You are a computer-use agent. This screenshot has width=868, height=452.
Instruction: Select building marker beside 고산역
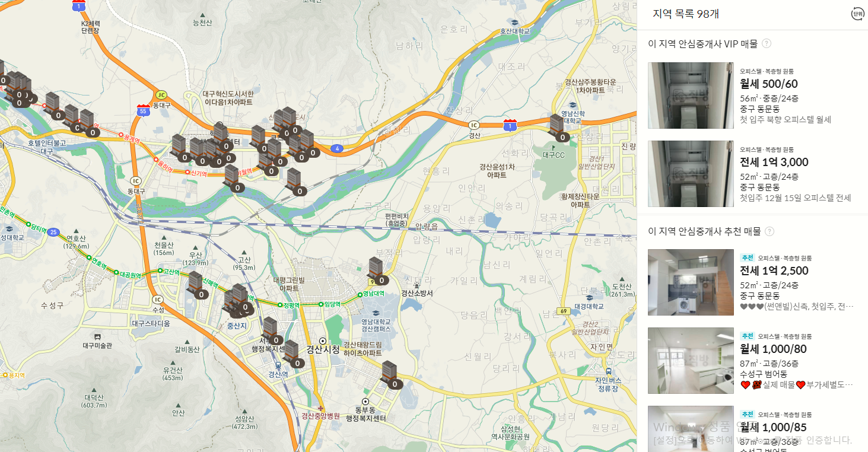coord(197,286)
